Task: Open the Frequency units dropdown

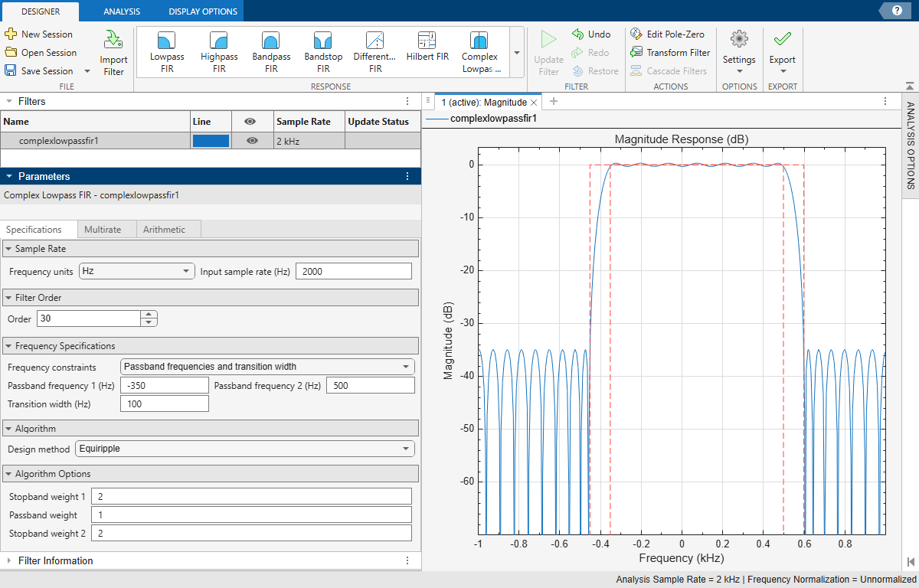Action: [x=137, y=271]
